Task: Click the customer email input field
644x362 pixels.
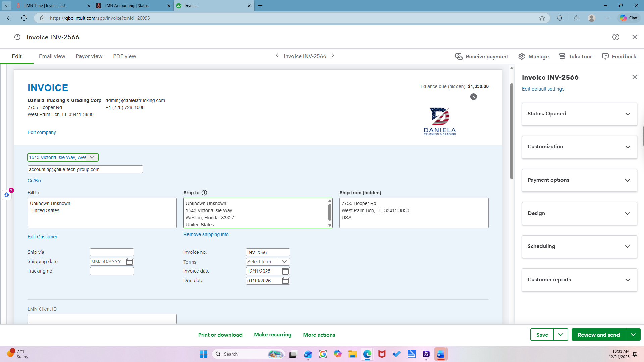Action: coord(85,169)
